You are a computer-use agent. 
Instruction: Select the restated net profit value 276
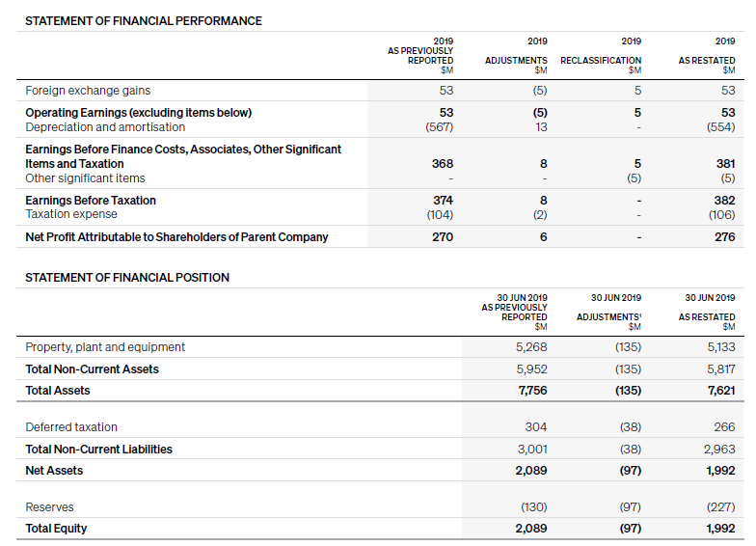pos(724,237)
